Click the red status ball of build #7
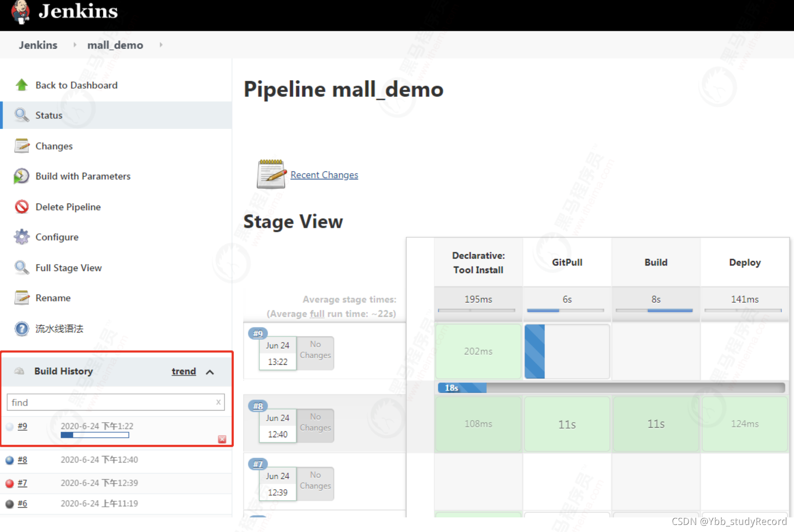Viewport: 794px width, 532px height. [x=10, y=483]
